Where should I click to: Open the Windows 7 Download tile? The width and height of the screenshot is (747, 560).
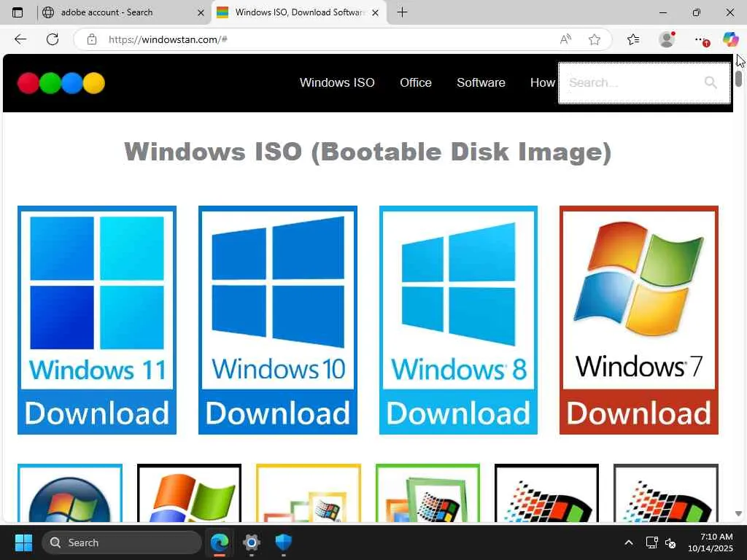coord(639,320)
